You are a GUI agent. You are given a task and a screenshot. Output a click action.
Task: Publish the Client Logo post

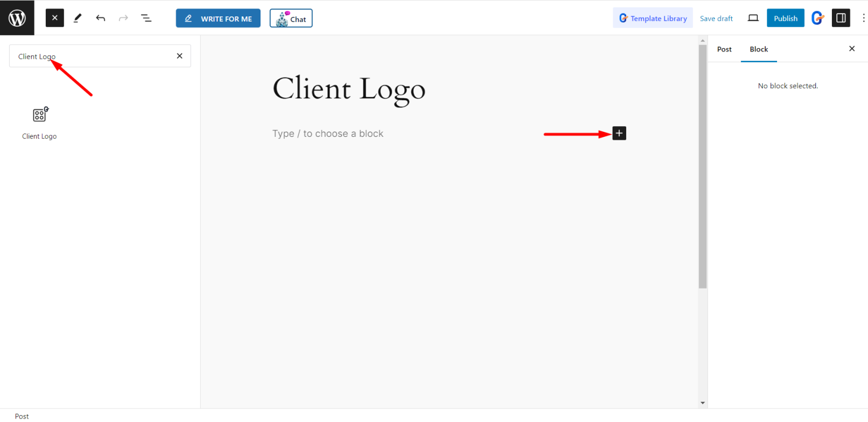click(785, 18)
